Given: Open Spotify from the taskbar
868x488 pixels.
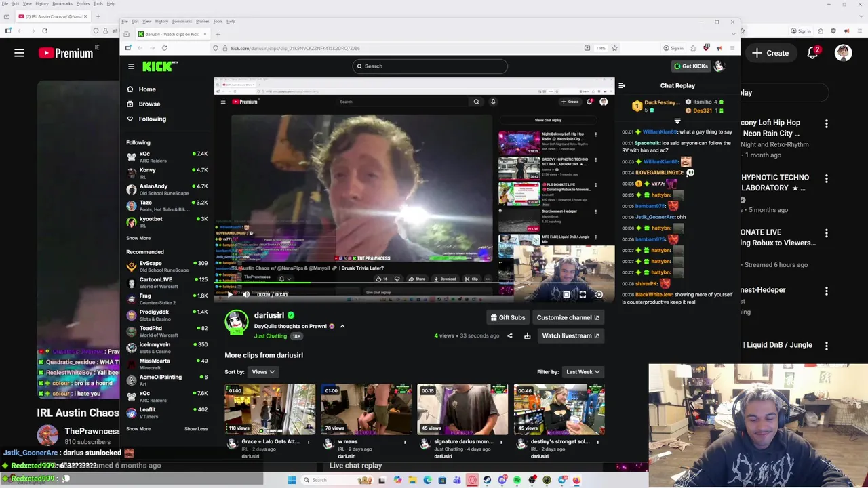Looking at the screenshot, I should (x=517, y=480).
